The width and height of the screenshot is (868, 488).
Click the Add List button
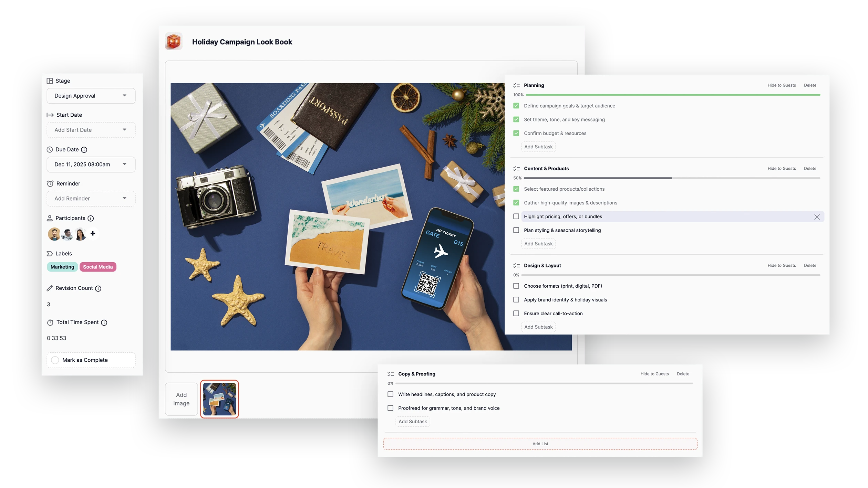coord(540,444)
